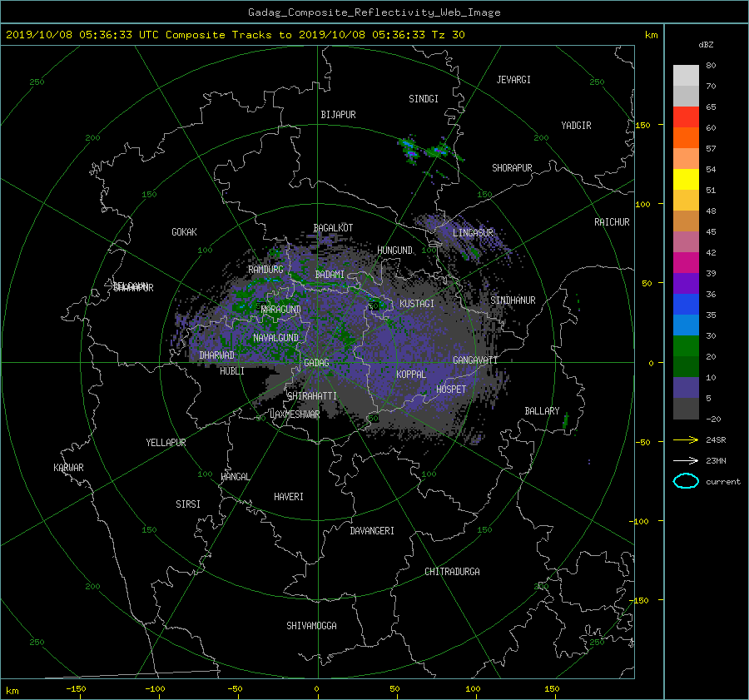The height and width of the screenshot is (700, 749).
Task: Click the RAMDURG city label
Action: click(265, 270)
